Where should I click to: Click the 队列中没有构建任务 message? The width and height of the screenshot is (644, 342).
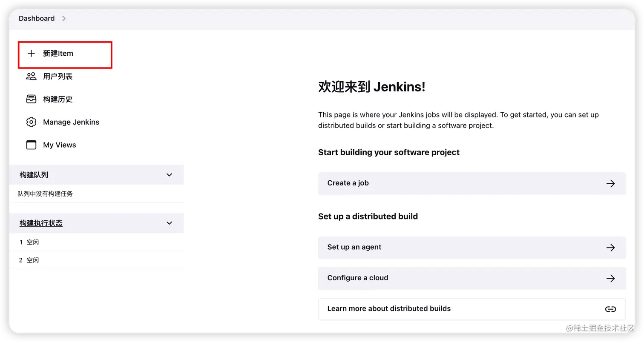(x=45, y=194)
